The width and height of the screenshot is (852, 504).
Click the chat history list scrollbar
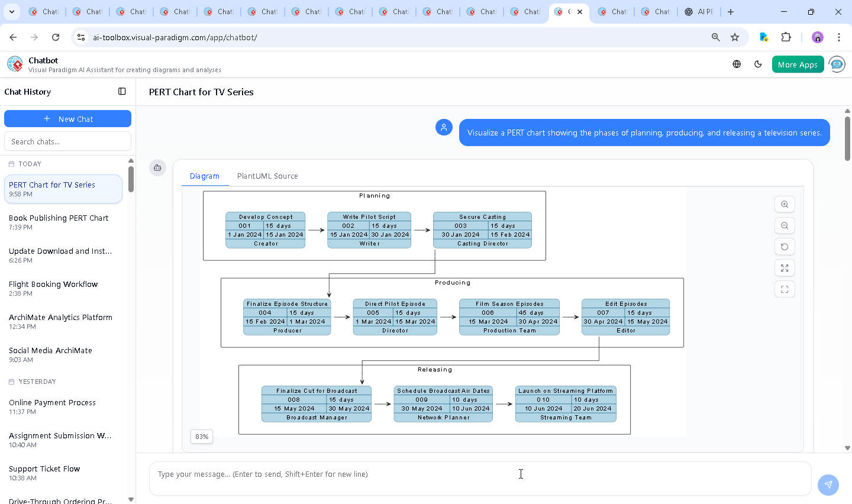[131, 179]
